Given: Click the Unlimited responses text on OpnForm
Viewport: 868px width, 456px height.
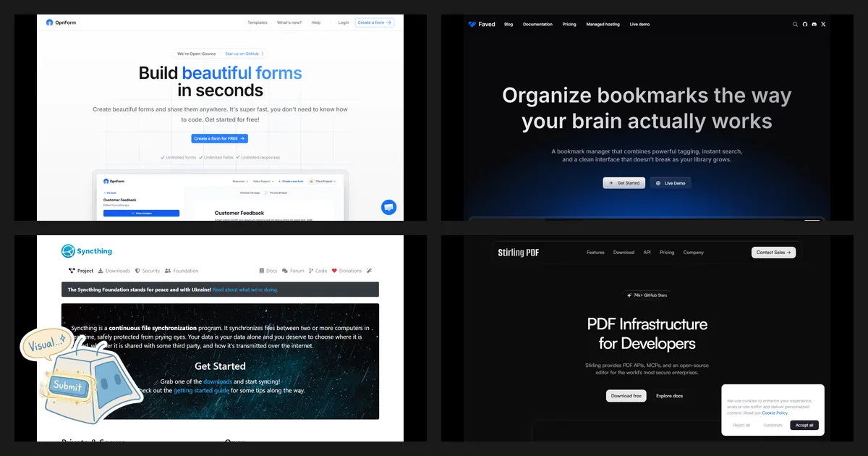Looking at the screenshot, I should [258, 157].
